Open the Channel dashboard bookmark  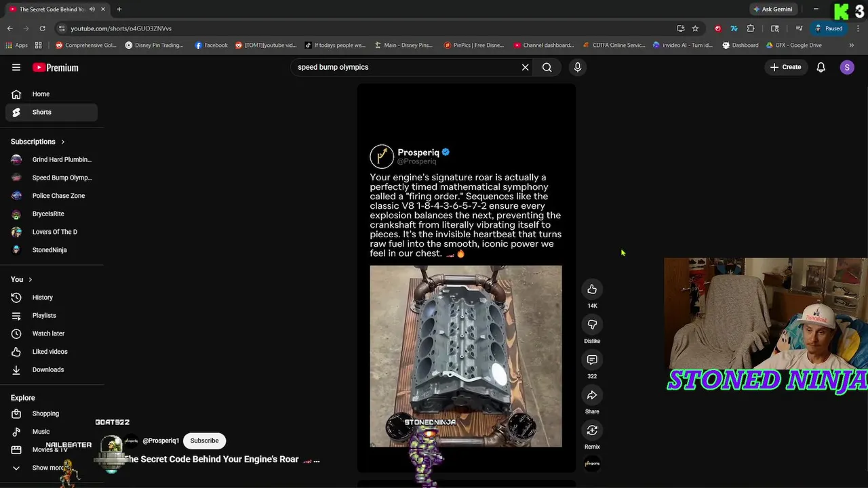pos(544,45)
